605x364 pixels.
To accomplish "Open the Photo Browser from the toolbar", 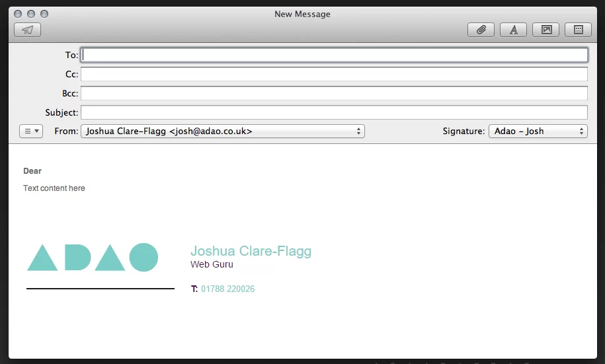I will pyautogui.click(x=545, y=30).
